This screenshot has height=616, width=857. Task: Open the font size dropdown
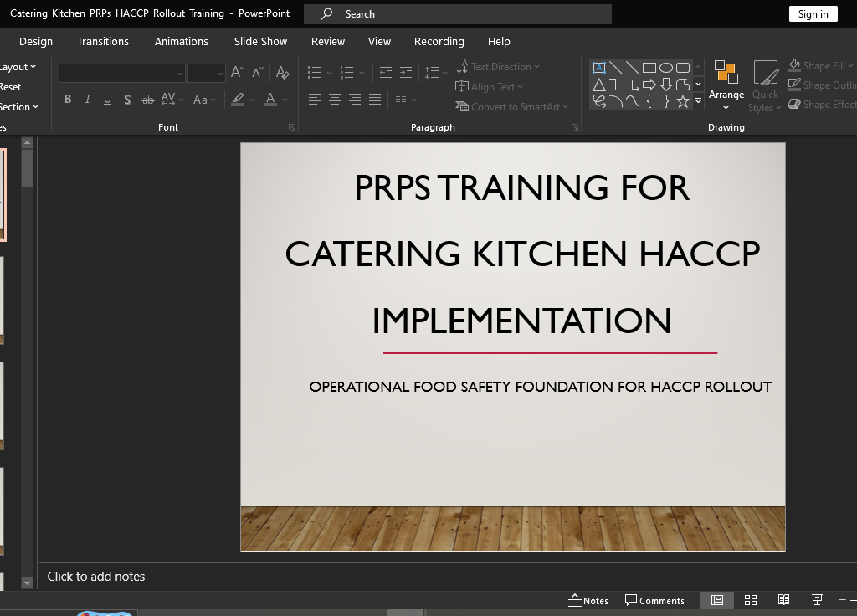220,74
